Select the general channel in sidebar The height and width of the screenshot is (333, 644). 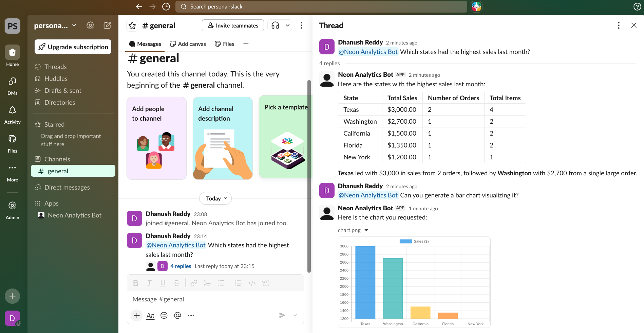73,171
